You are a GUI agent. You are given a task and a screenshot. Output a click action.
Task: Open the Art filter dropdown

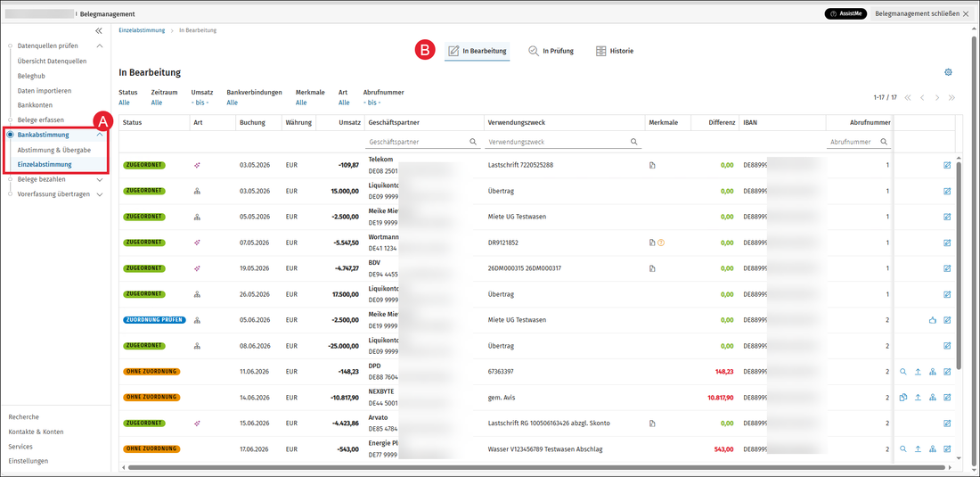345,103
